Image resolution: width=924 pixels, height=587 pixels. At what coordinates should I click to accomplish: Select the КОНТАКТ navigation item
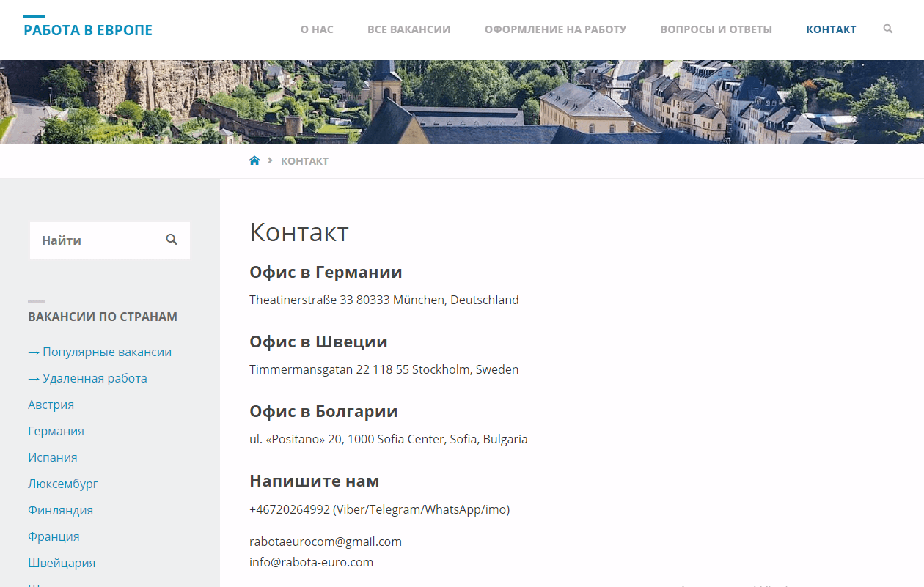(x=831, y=30)
